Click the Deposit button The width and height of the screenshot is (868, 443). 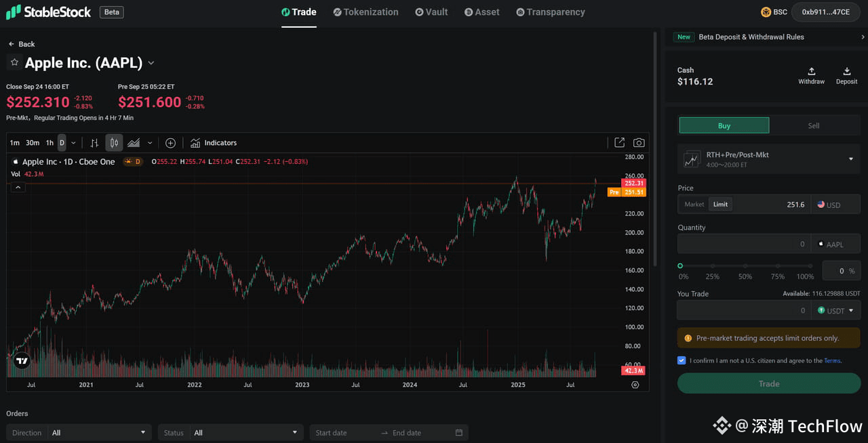tap(846, 75)
